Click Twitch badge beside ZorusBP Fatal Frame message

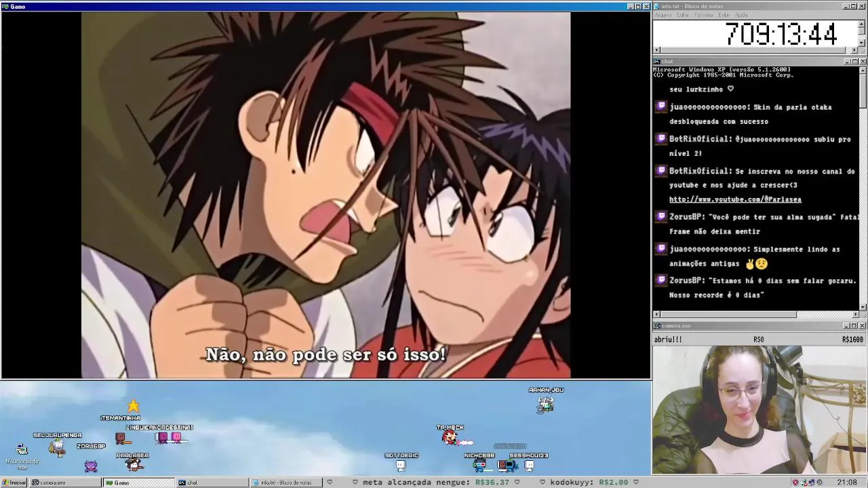click(661, 216)
